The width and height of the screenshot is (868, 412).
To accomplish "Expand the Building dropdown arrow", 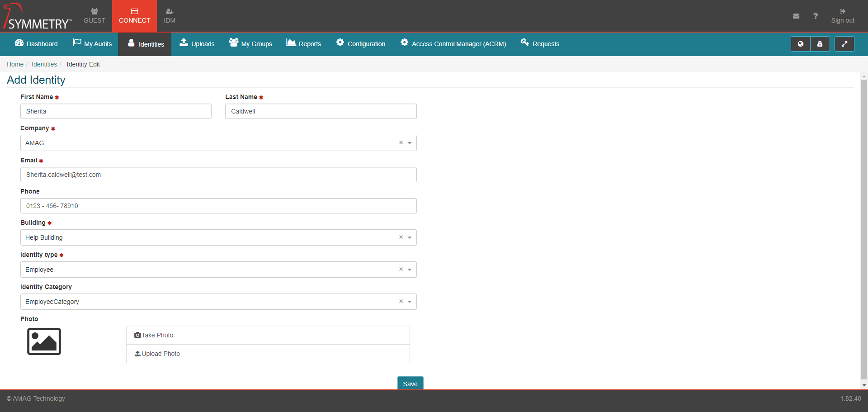I will tap(410, 237).
